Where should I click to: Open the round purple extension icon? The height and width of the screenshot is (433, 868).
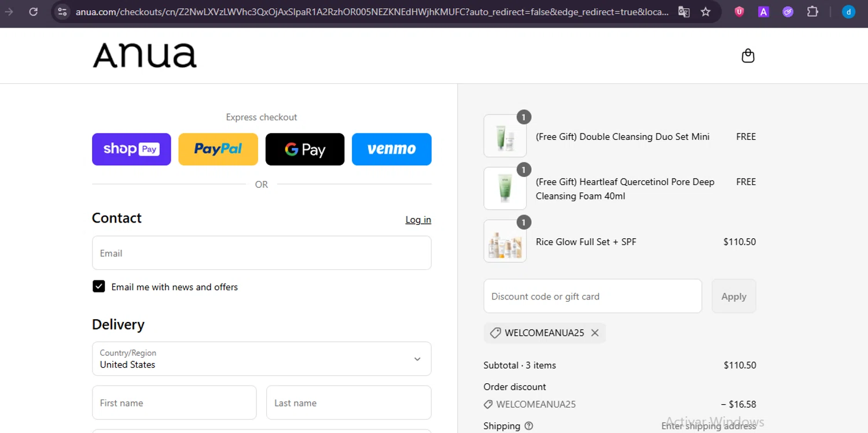coord(788,12)
